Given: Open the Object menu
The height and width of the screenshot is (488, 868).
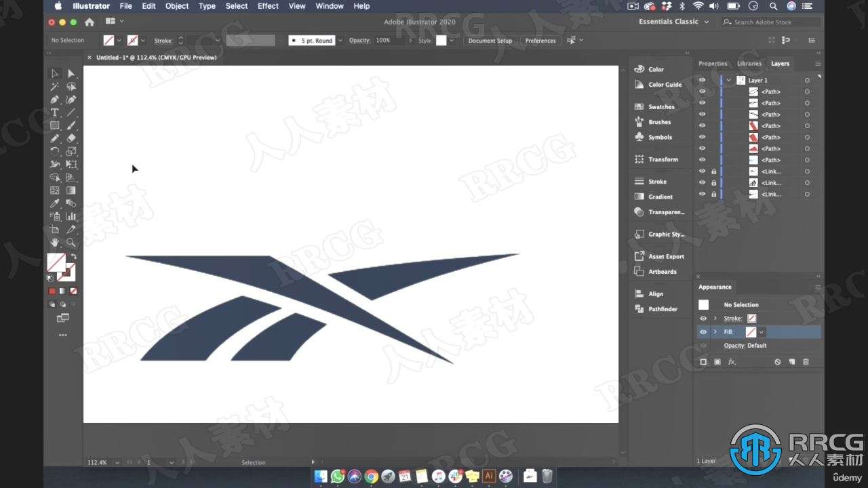Looking at the screenshot, I should 177,6.
